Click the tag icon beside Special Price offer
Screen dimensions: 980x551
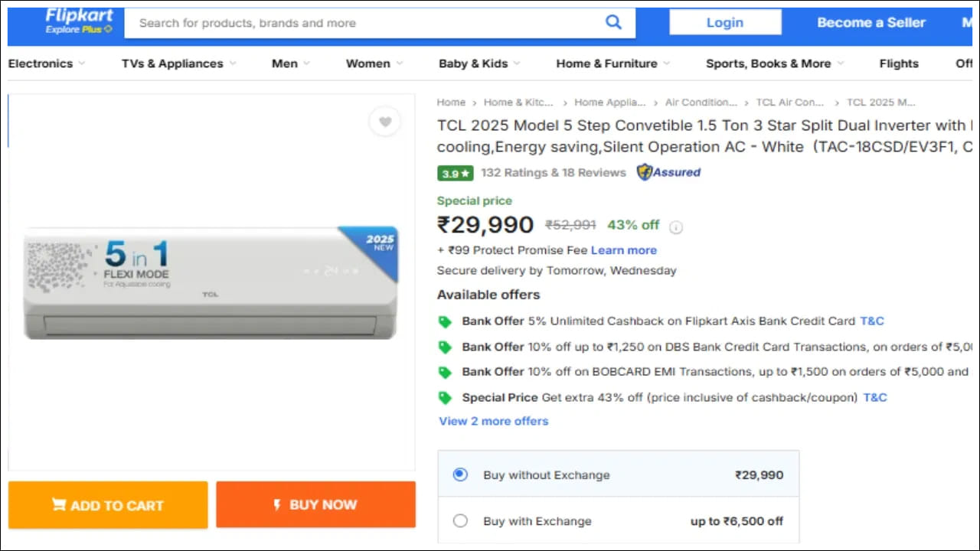(446, 397)
